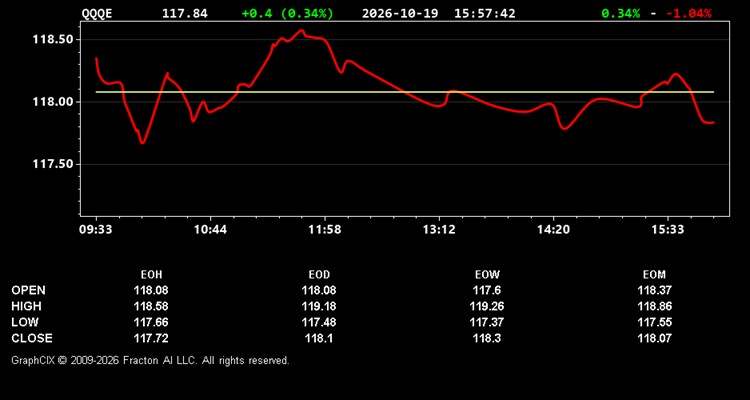Click the yellow horizontal reference line
Image resolution: width=750 pixels, height=400 pixels.
(x=405, y=91)
